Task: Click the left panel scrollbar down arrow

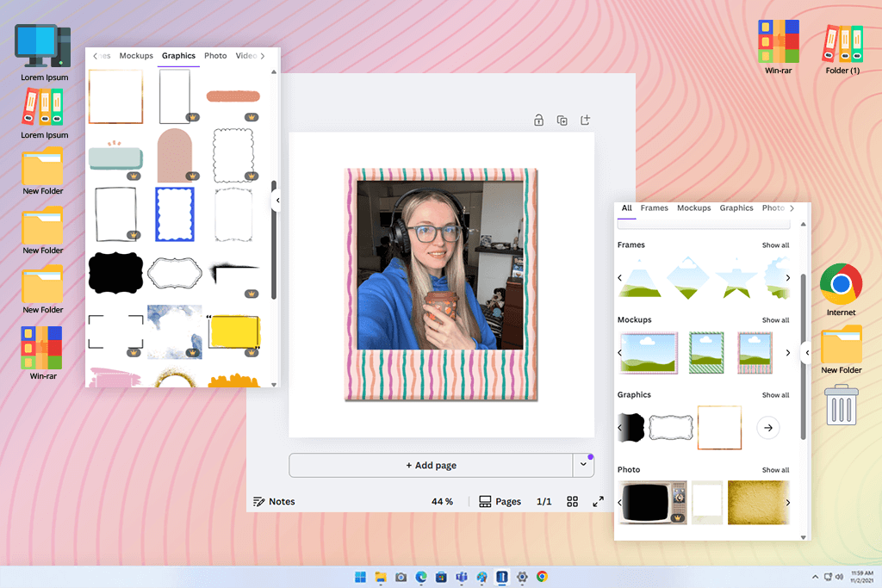Action: coord(274,385)
